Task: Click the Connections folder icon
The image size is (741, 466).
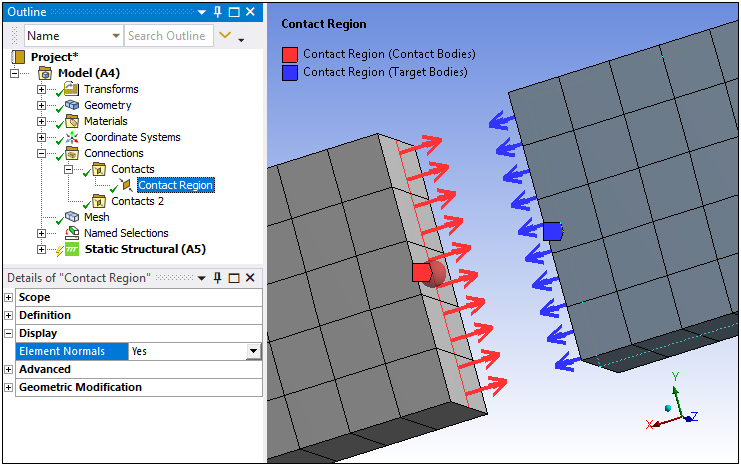Action: coord(72,153)
